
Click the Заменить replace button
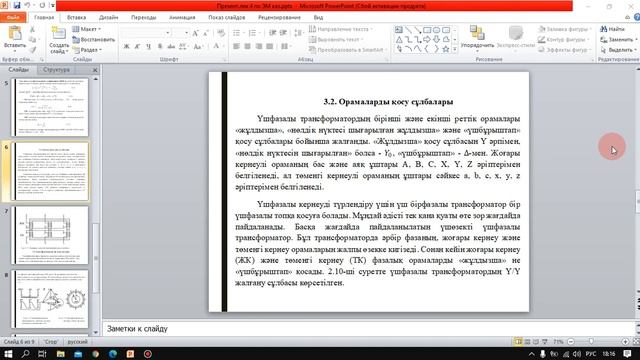[619, 40]
